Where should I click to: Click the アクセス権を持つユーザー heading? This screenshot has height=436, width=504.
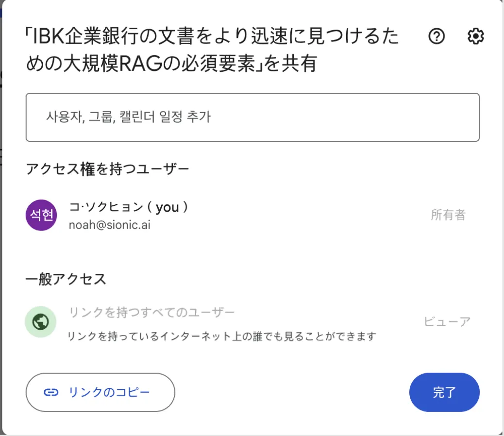coord(107,169)
